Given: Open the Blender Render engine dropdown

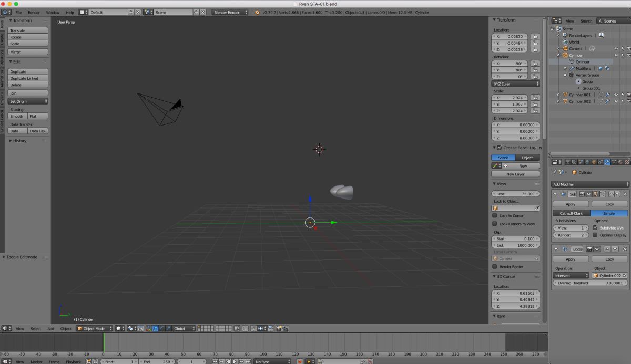Looking at the screenshot, I should coord(230,12).
